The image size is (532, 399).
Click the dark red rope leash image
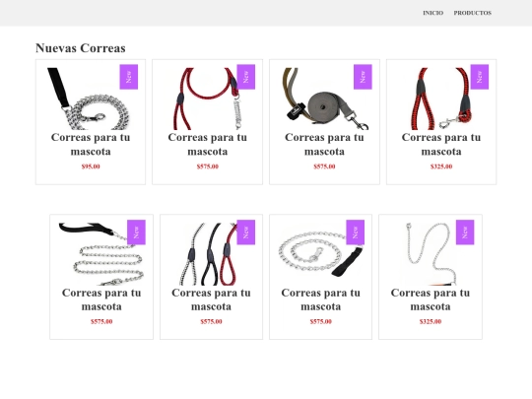(x=207, y=99)
